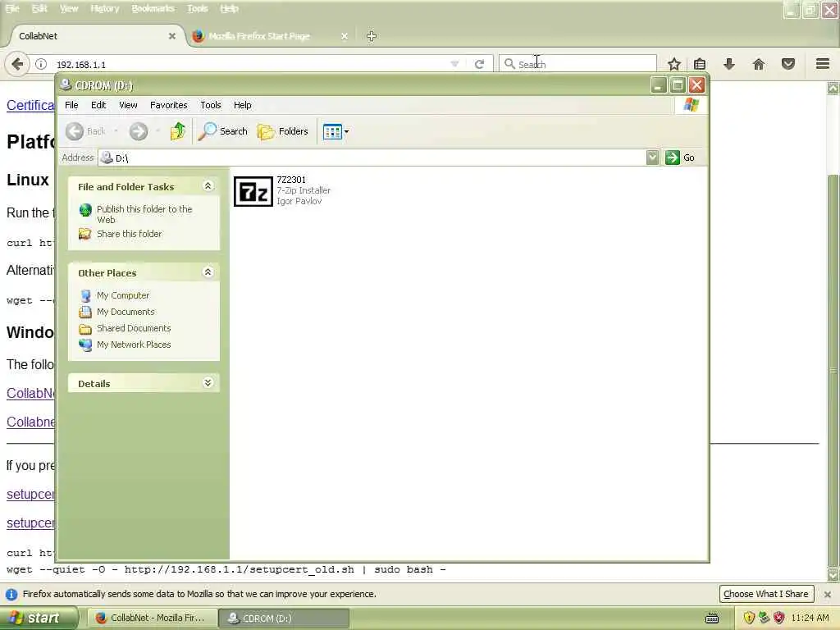Click the site info icon in address bar
Screen dimensions: 840x630
point(41,64)
